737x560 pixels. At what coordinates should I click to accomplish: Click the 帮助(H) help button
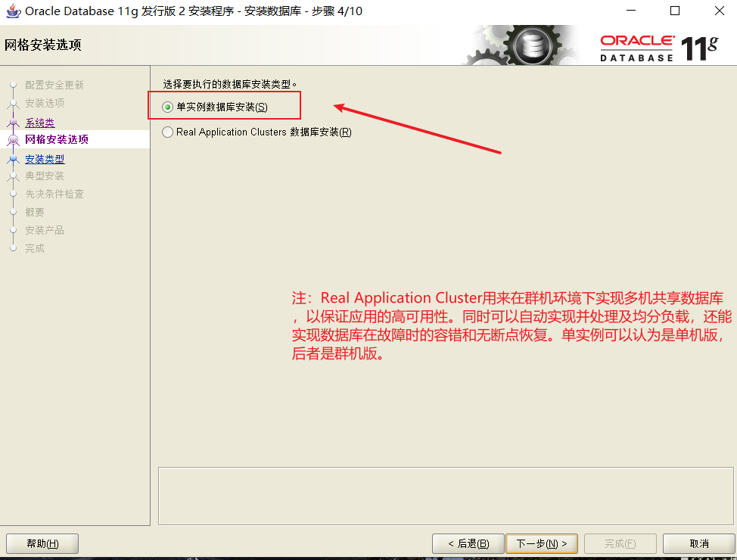42,543
